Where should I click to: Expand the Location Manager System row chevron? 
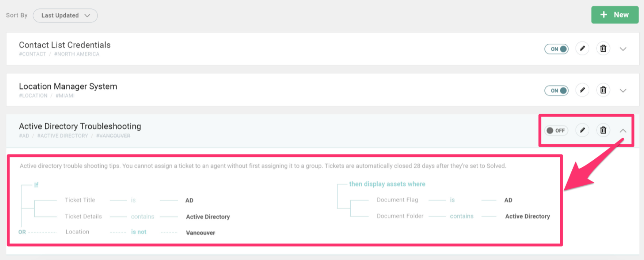pos(623,91)
